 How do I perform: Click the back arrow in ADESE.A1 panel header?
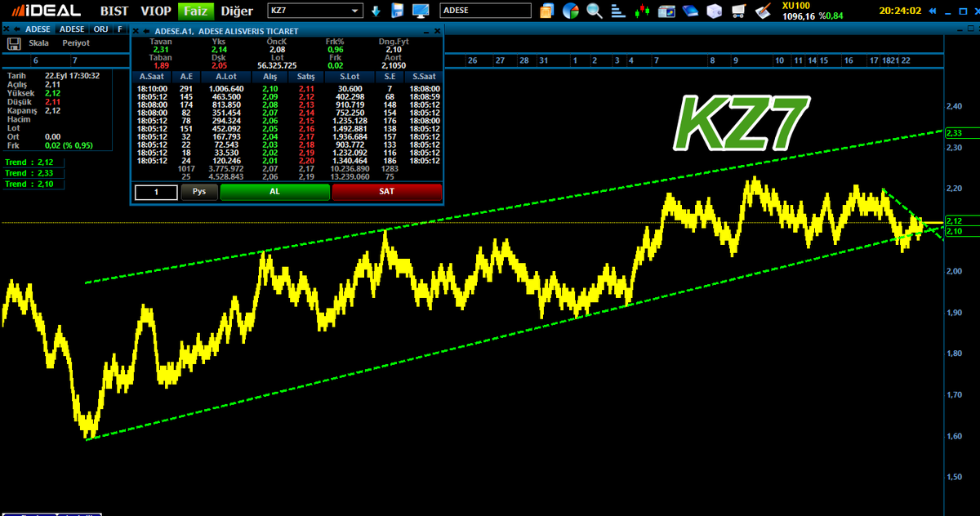click(147, 30)
